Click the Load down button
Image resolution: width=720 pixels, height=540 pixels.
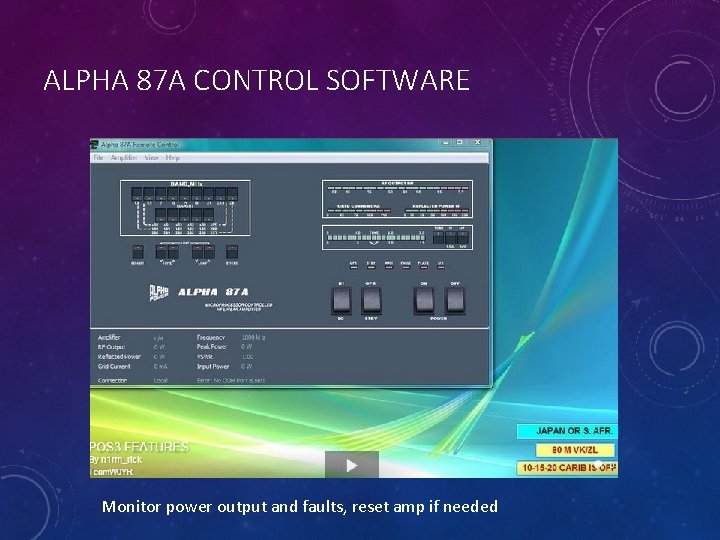tap(197, 252)
